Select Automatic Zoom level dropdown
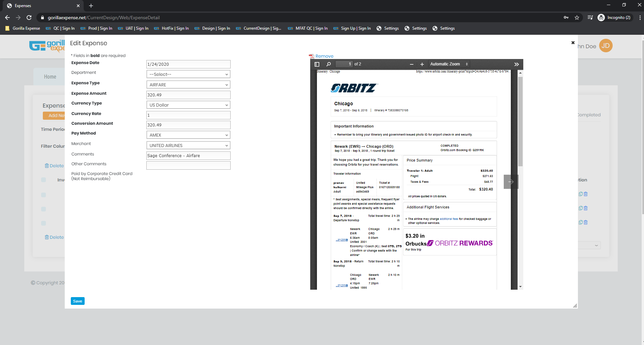The image size is (644, 345). (x=448, y=64)
